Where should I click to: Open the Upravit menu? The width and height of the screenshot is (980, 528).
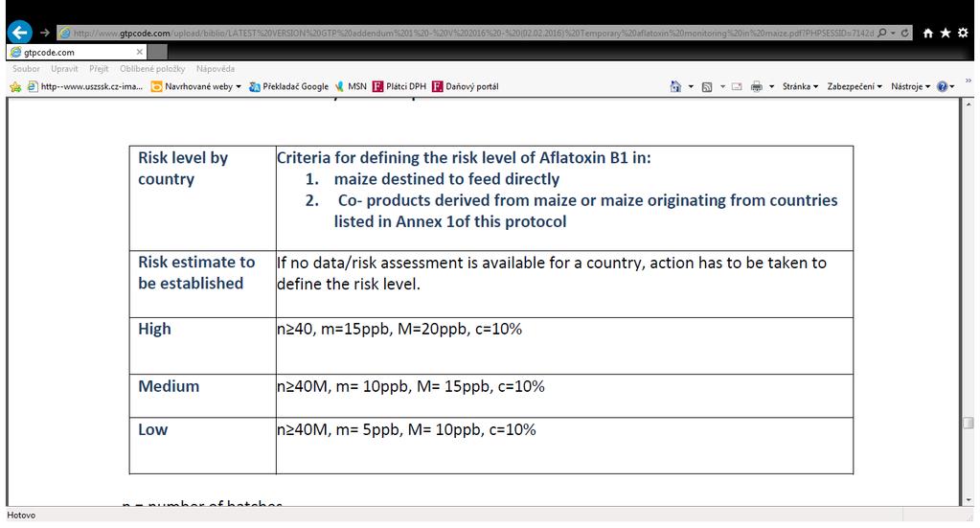(64, 69)
